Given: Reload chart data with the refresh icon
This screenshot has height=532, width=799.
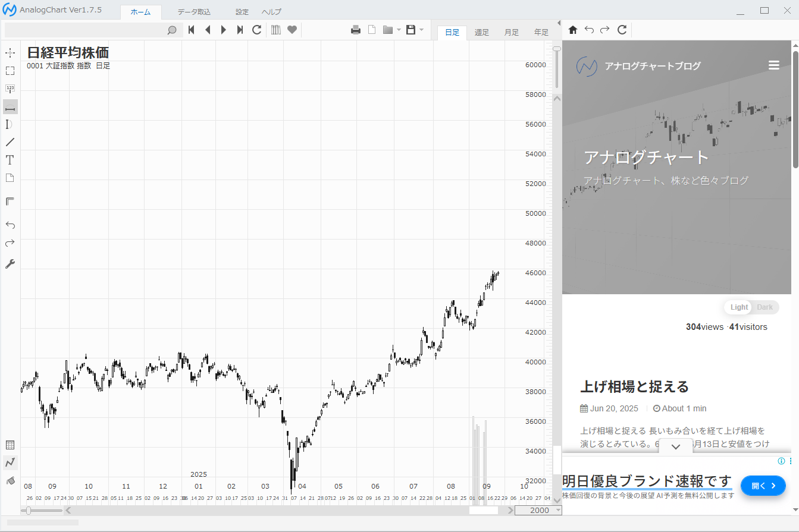Looking at the screenshot, I should [257, 30].
